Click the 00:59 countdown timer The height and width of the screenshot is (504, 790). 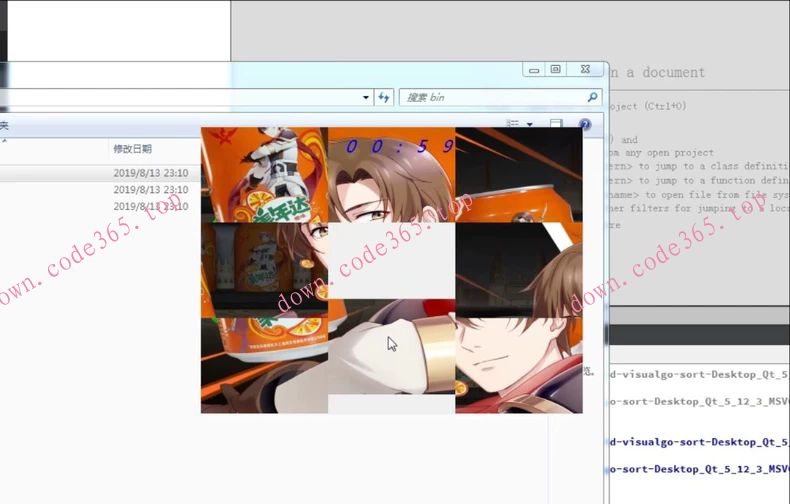[398, 146]
